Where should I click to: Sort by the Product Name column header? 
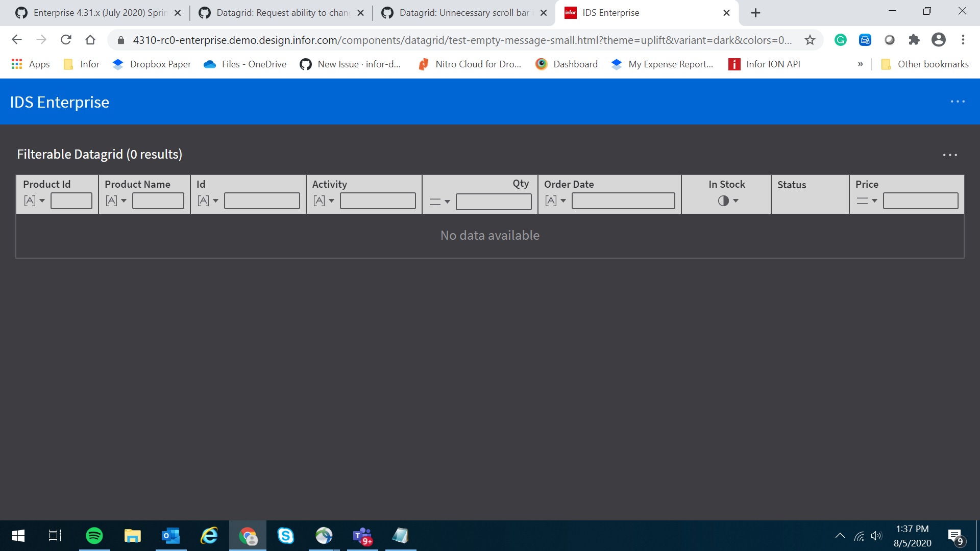pyautogui.click(x=137, y=184)
